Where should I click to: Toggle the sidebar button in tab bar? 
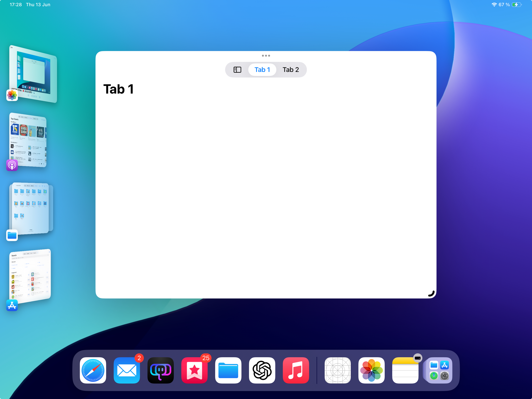[237, 70]
